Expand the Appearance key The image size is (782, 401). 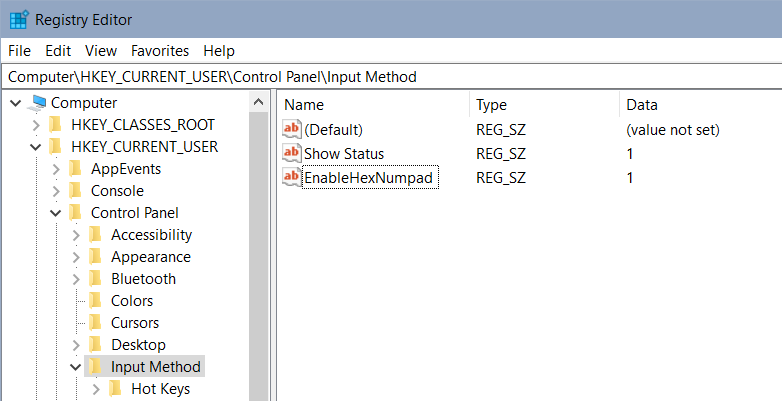76,257
